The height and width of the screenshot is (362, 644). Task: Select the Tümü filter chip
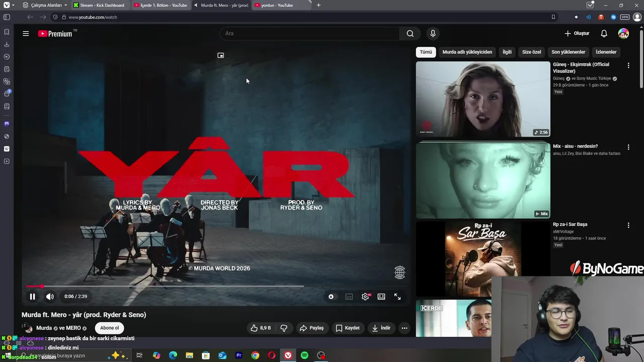(426, 52)
